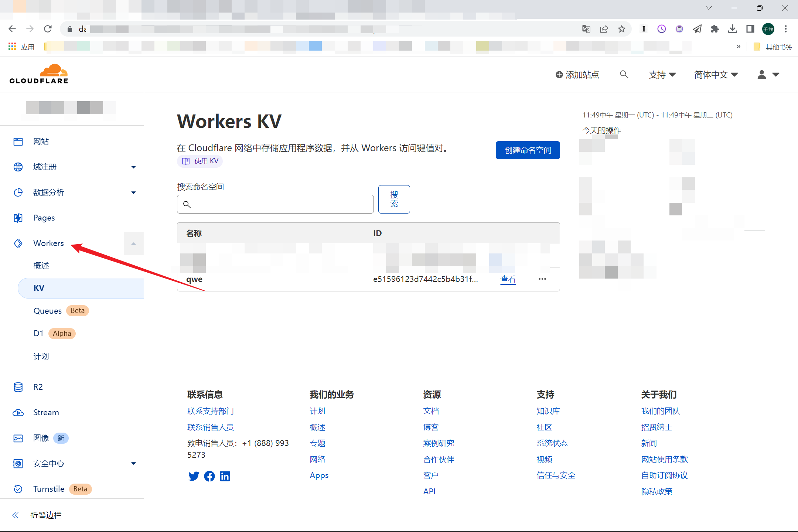Click 添加站点 in the header
The height and width of the screenshot is (532, 798).
[x=577, y=75]
